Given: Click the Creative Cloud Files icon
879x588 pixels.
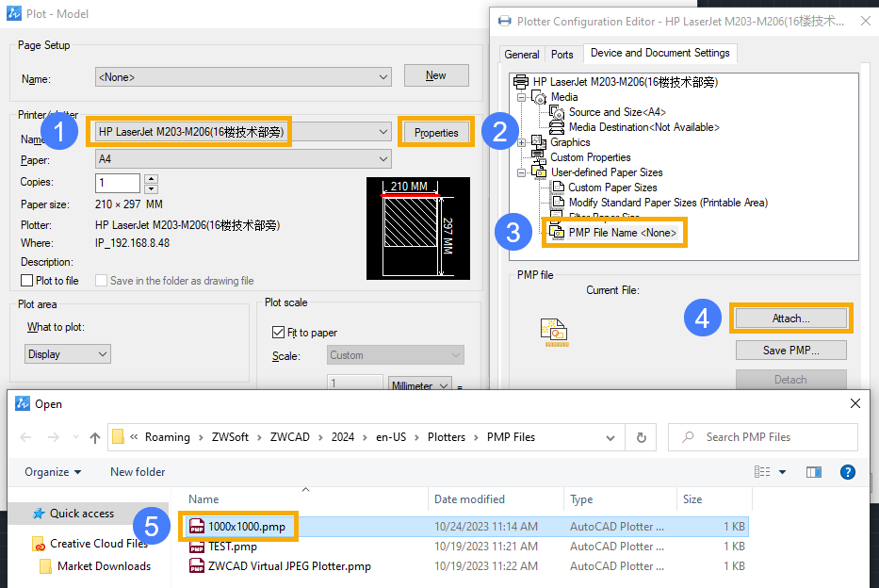Looking at the screenshot, I should (x=39, y=544).
